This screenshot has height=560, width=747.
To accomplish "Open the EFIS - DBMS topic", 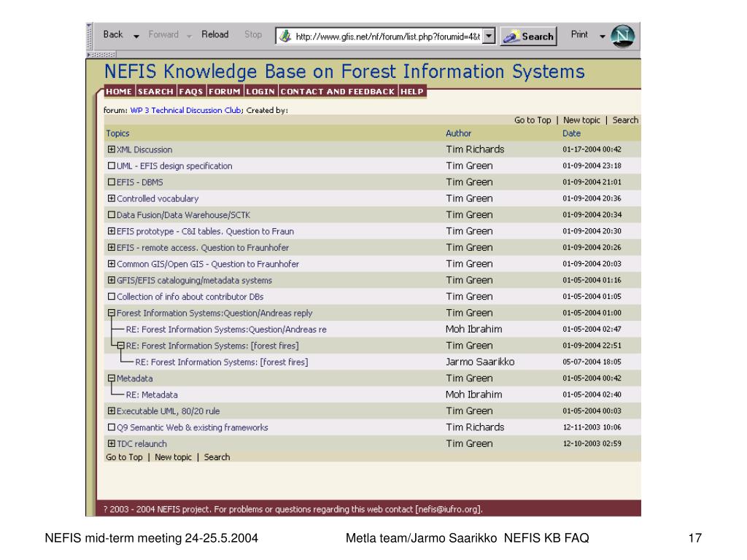I will 139,182.
